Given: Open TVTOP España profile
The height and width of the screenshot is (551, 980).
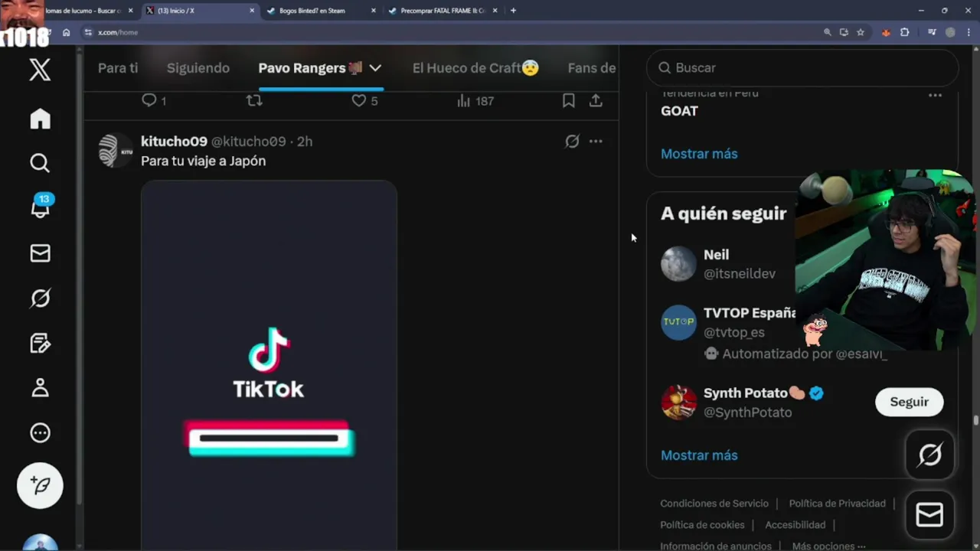Looking at the screenshot, I should pos(749,313).
